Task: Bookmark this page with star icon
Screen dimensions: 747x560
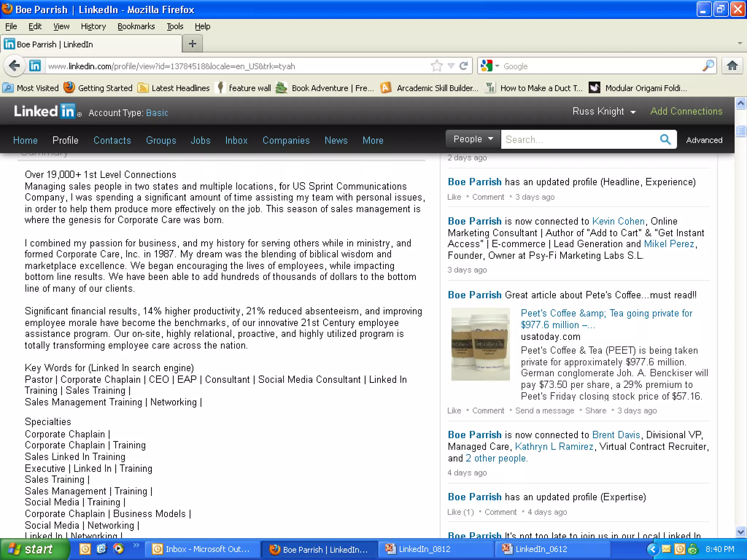Action: click(x=436, y=66)
